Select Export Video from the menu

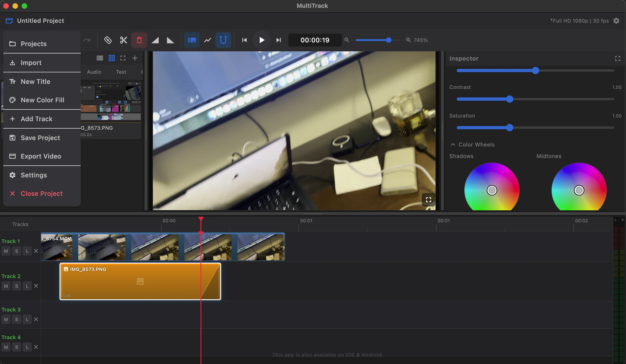[x=41, y=156]
